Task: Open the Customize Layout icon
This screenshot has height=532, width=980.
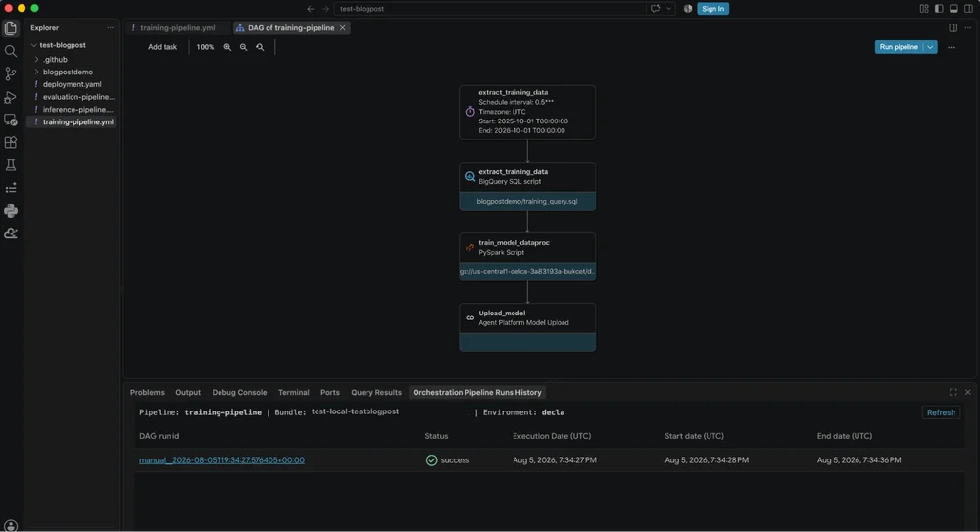Action: [x=924, y=9]
